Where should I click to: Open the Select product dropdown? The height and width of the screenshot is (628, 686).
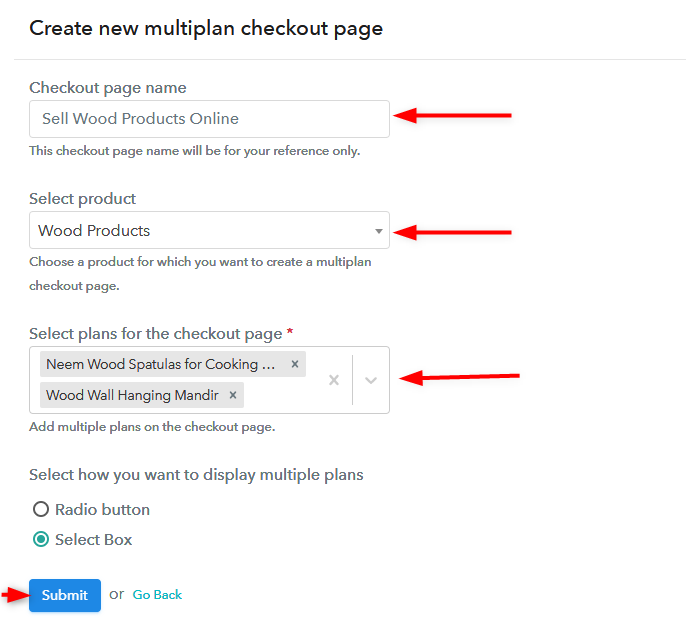click(209, 230)
